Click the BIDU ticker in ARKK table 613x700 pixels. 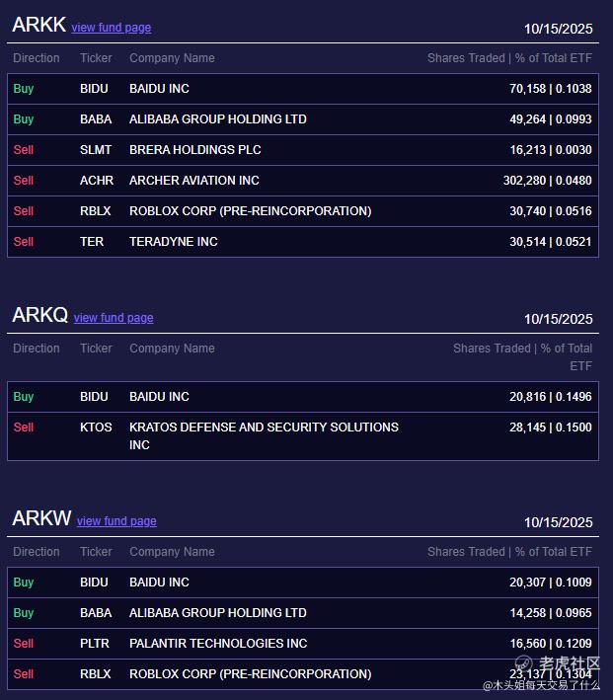[x=94, y=89]
